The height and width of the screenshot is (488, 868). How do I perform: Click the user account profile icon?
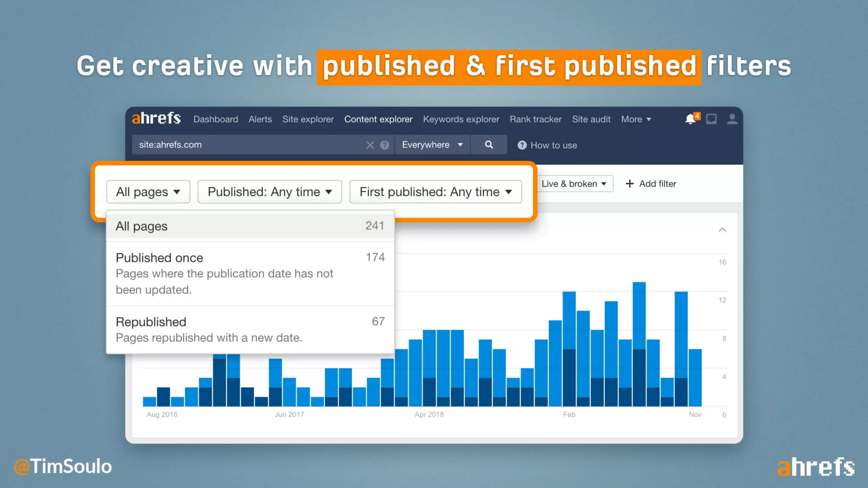coord(732,119)
